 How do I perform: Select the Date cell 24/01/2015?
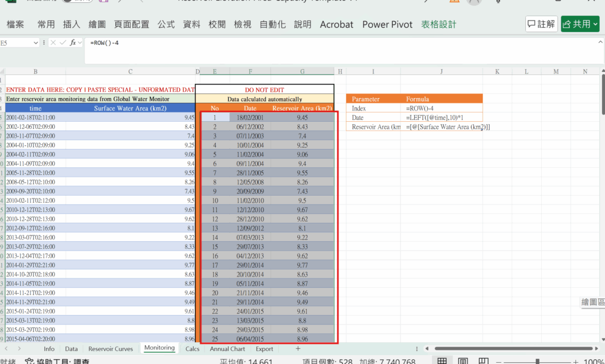[x=250, y=311]
